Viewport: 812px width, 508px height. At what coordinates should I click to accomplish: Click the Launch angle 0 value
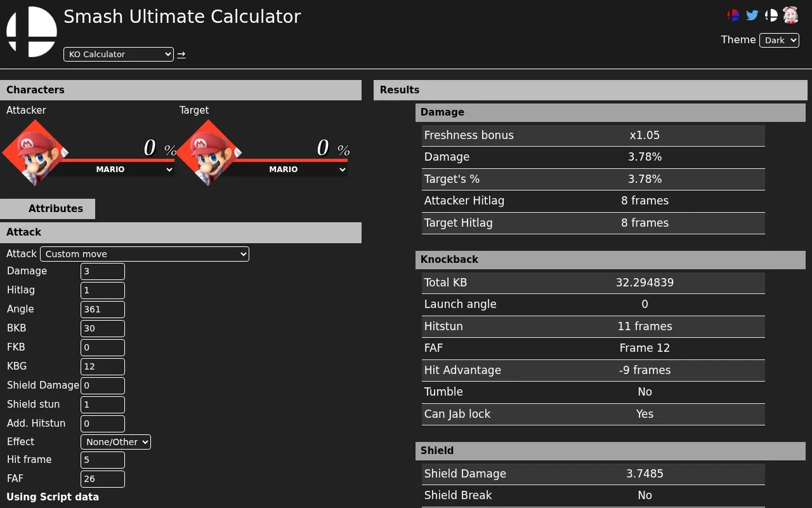(645, 304)
